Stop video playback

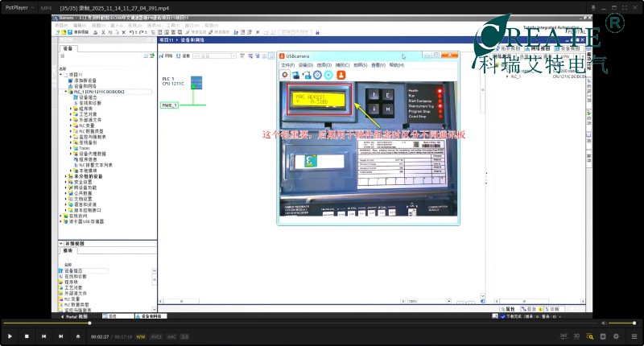coord(27,336)
